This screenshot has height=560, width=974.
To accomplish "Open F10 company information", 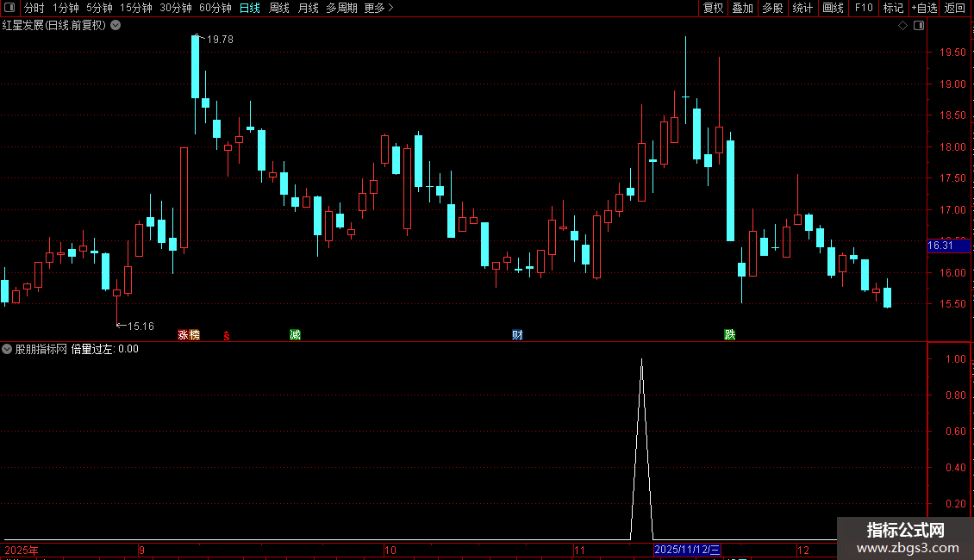I will [864, 8].
